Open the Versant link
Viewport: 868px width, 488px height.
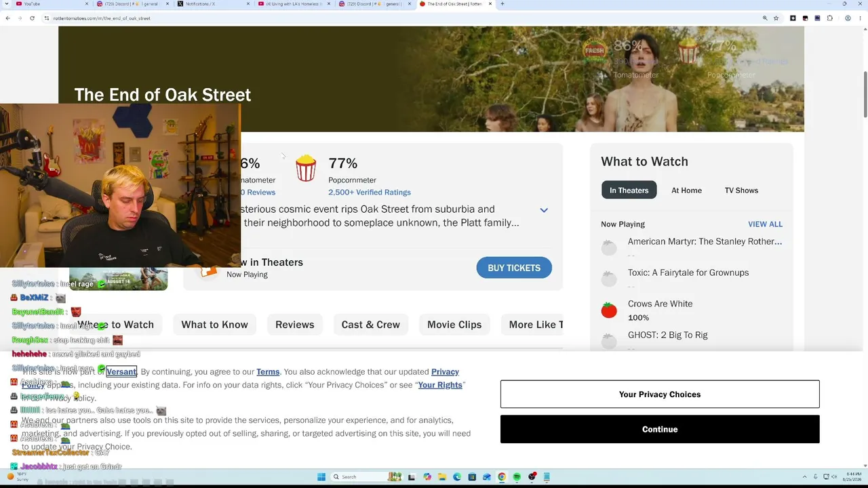[x=121, y=371]
